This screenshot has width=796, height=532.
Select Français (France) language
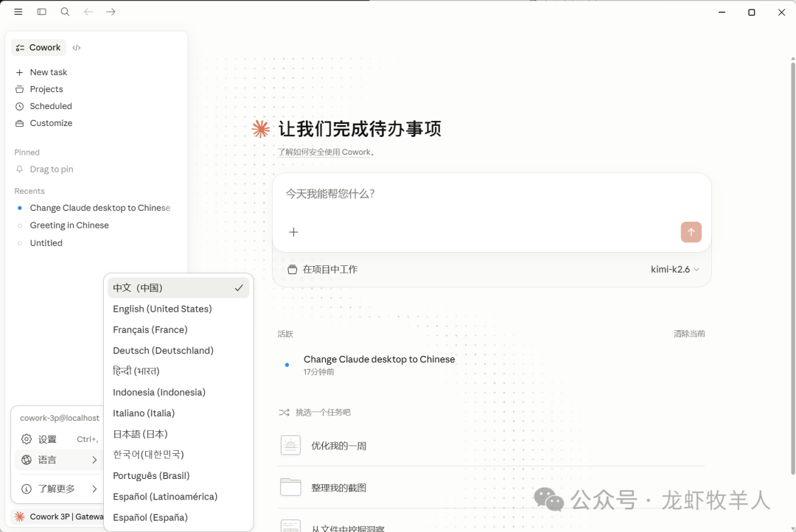[178, 329]
